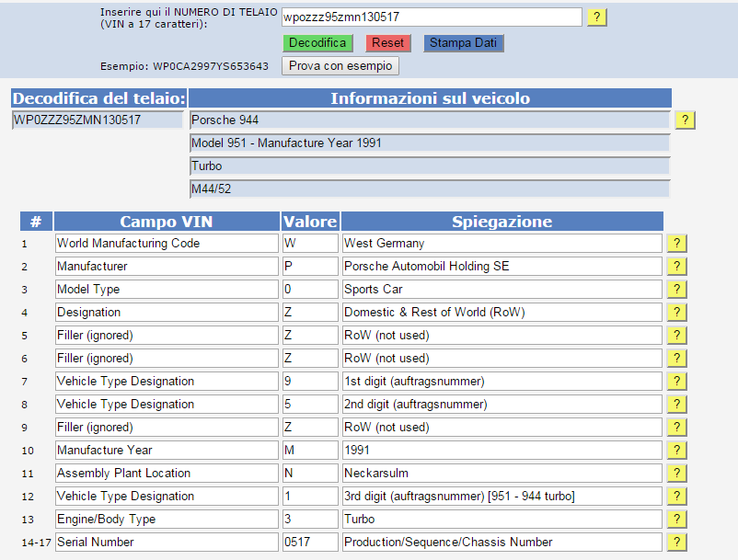Screen dimensions: 738x560
Task: Click into the VIN number input field
Action: [x=431, y=17]
